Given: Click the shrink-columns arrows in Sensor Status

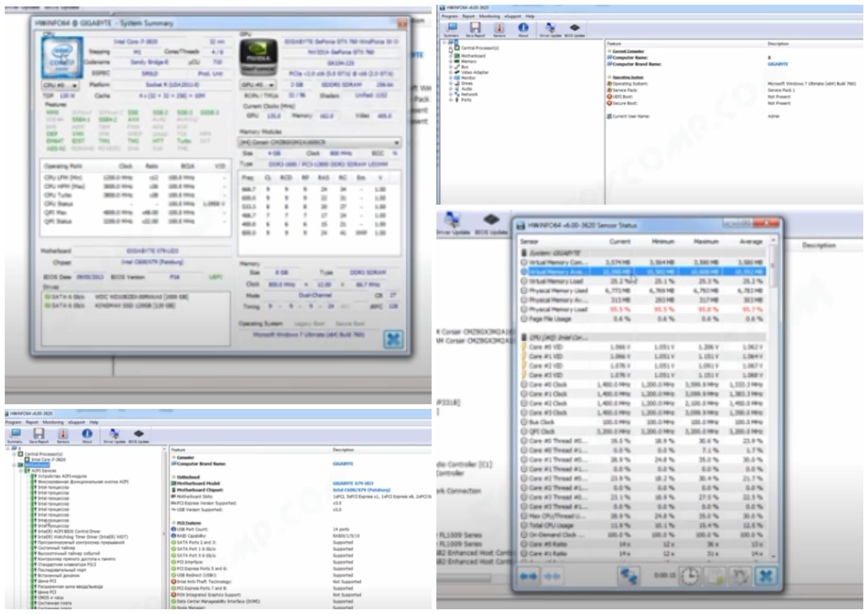Looking at the screenshot, I should (x=552, y=577).
